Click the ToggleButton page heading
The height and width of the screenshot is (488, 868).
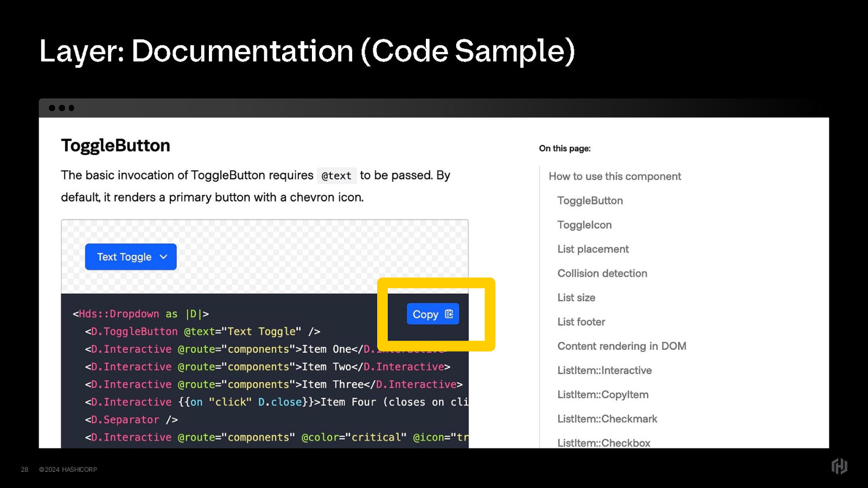pyautogui.click(x=116, y=145)
